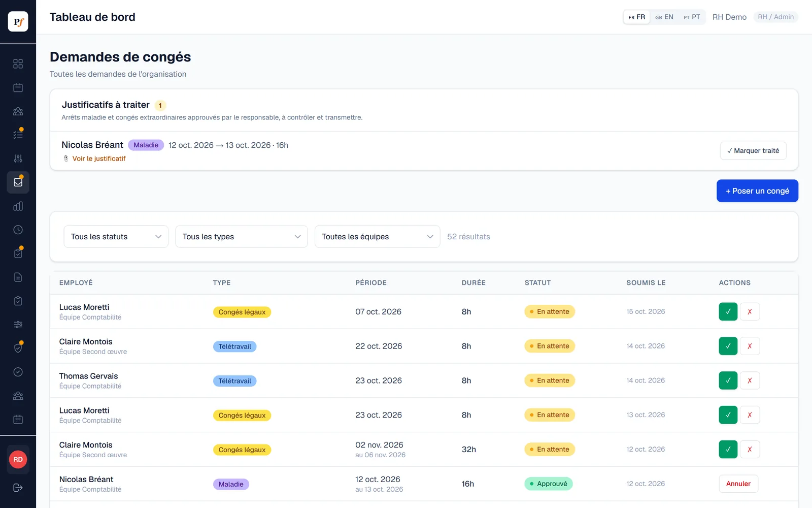Switch the language to PT

(692, 17)
